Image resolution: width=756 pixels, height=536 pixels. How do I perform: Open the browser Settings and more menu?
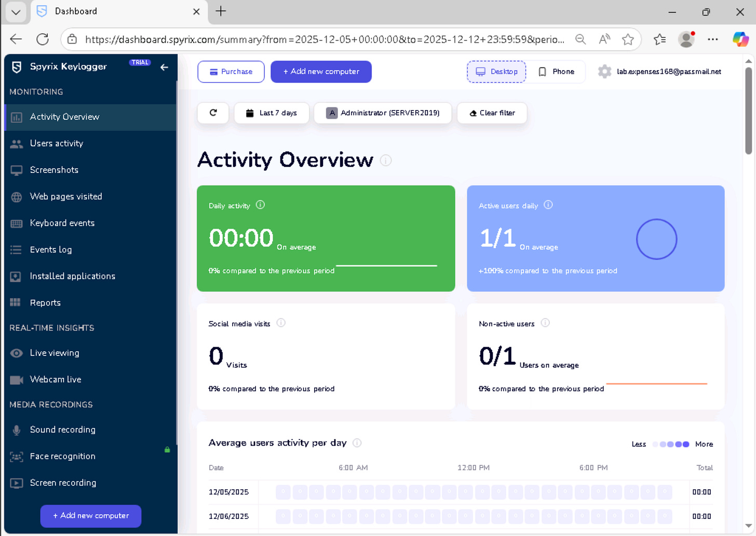coord(713,39)
